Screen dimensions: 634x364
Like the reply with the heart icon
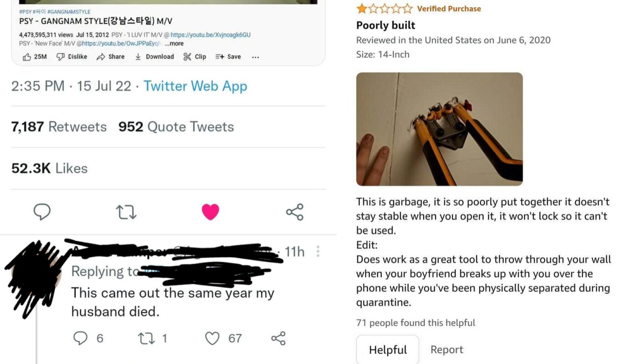tap(212, 338)
